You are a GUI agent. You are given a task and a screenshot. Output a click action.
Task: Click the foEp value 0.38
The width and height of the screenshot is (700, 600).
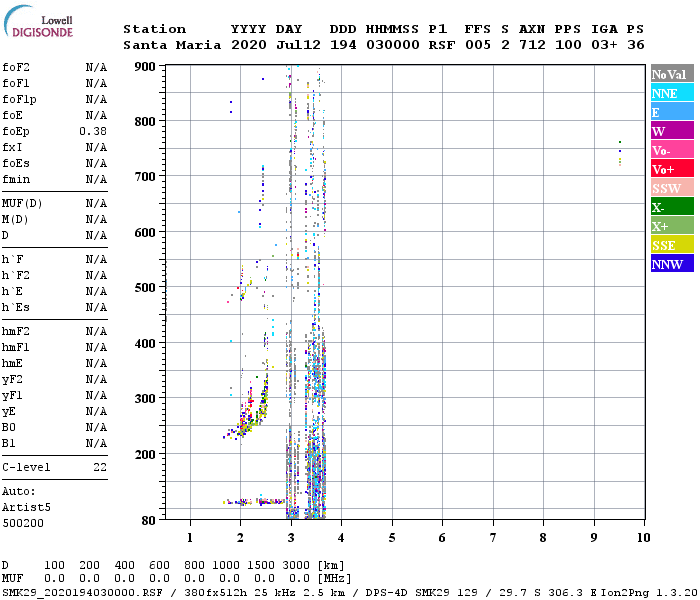click(x=93, y=131)
